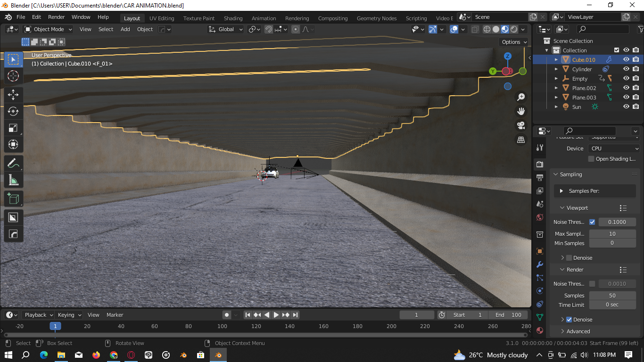The width and height of the screenshot is (644, 362).
Task: Open the Playback dropdown
Action: (39, 315)
